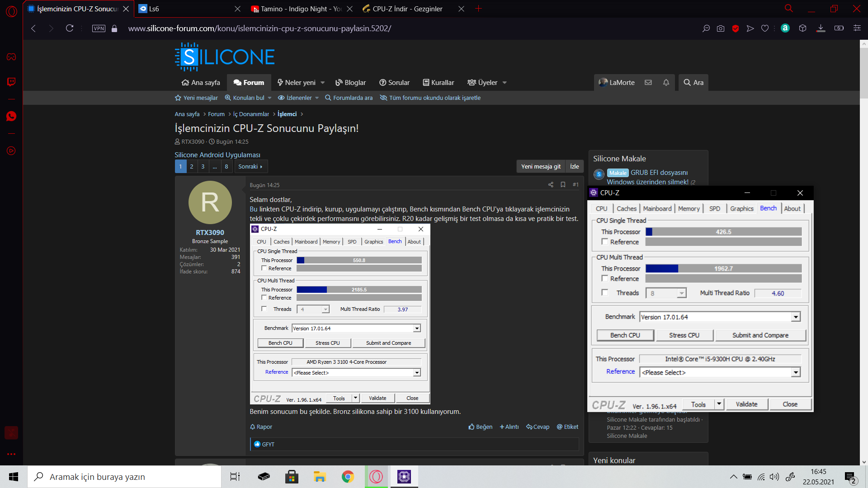Viewport: 868px width, 488px height.
Task: Click the browser address bar URL
Action: point(259,28)
